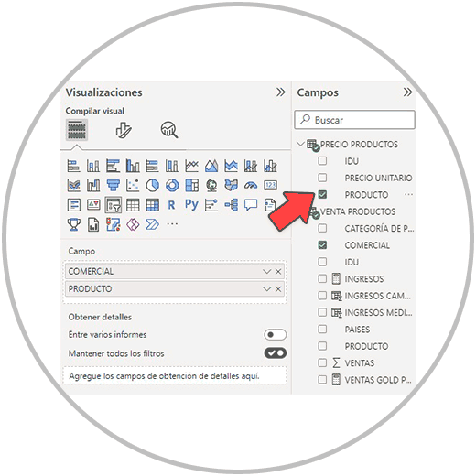Collapse the PRECIO PRODUCTOS table

coord(301,144)
